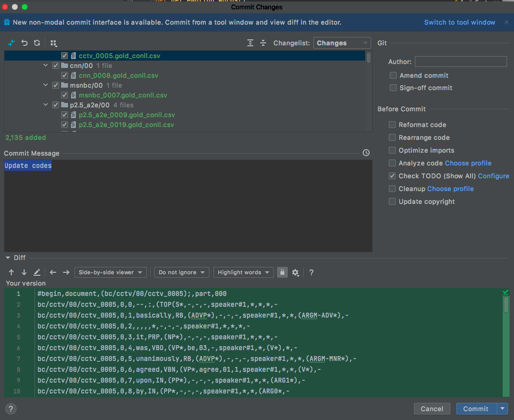Enable Amend commit
This screenshot has width=514, height=420.
click(393, 75)
